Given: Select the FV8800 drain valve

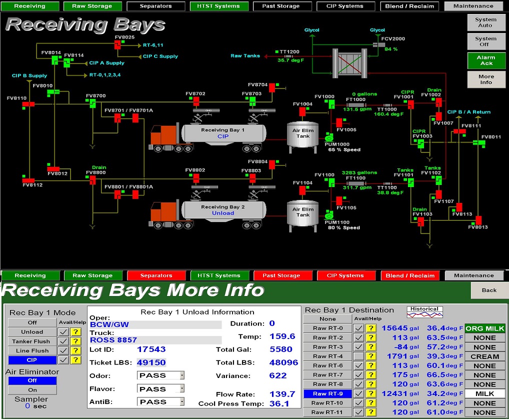Looking at the screenshot, I should [x=92, y=180].
